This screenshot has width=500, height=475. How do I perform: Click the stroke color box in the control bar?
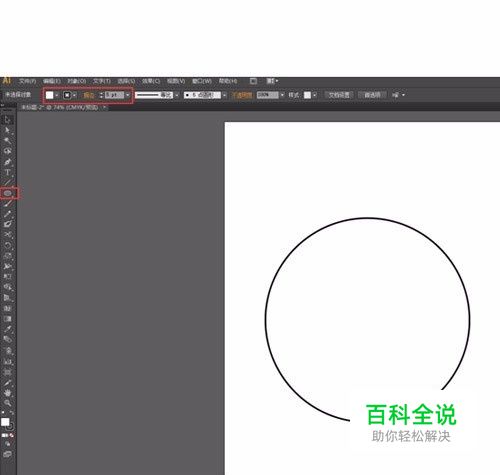[x=67, y=95]
